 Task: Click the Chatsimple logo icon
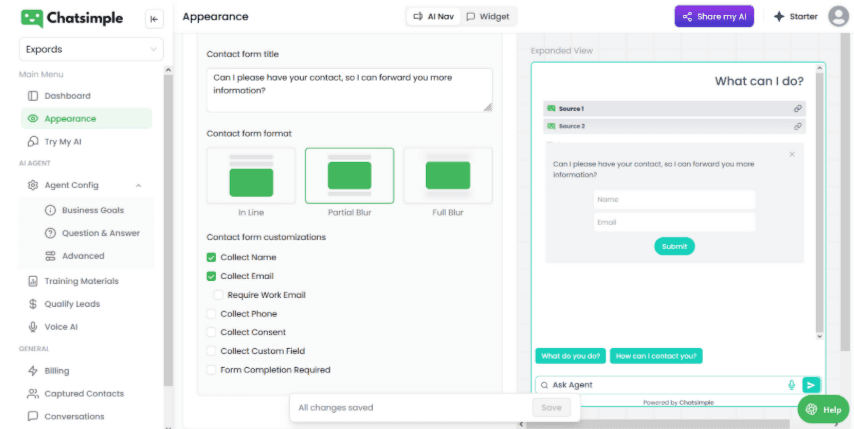click(32, 18)
